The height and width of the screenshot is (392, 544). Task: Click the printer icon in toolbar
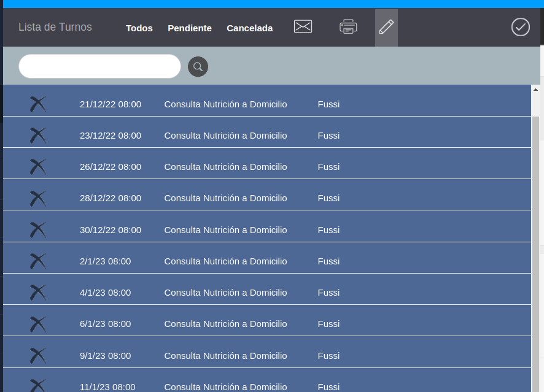click(x=348, y=26)
